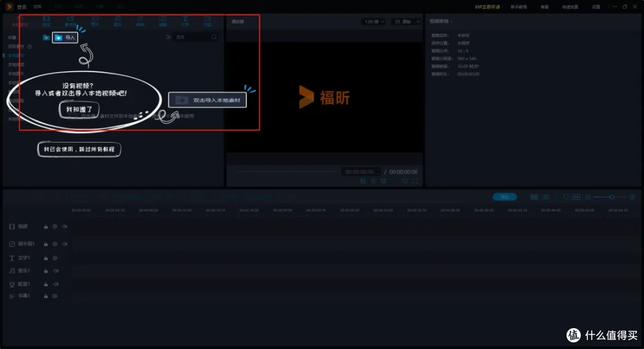Click the blue export pill button above timeline
This screenshot has height=349, width=644.
tap(505, 197)
